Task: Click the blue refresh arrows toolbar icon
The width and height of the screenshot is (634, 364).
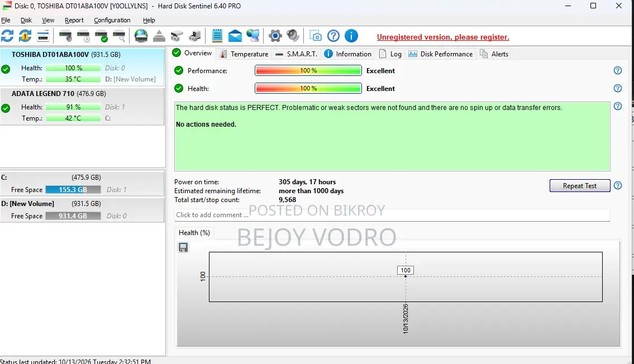Action: coord(7,36)
